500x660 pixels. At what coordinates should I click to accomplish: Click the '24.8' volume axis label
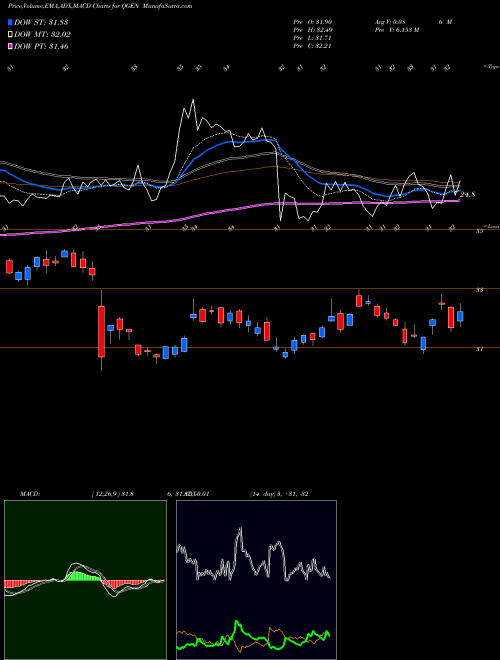coord(468,194)
